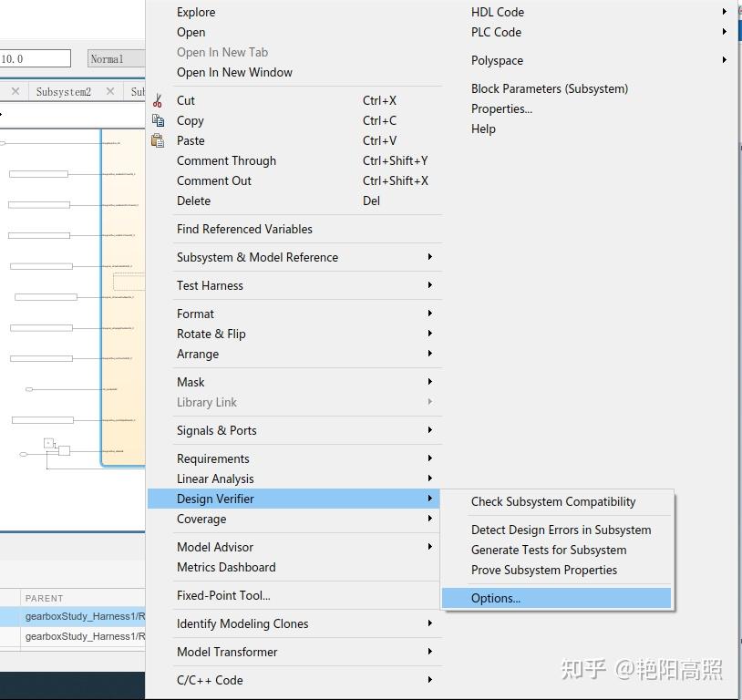The height and width of the screenshot is (700, 742).
Task: Click the Paste icon in the context menu
Action: [158, 140]
